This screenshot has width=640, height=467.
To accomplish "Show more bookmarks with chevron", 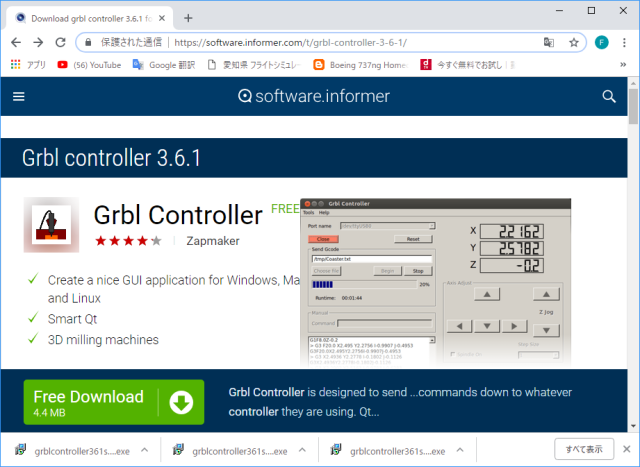I will (x=623, y=64).
